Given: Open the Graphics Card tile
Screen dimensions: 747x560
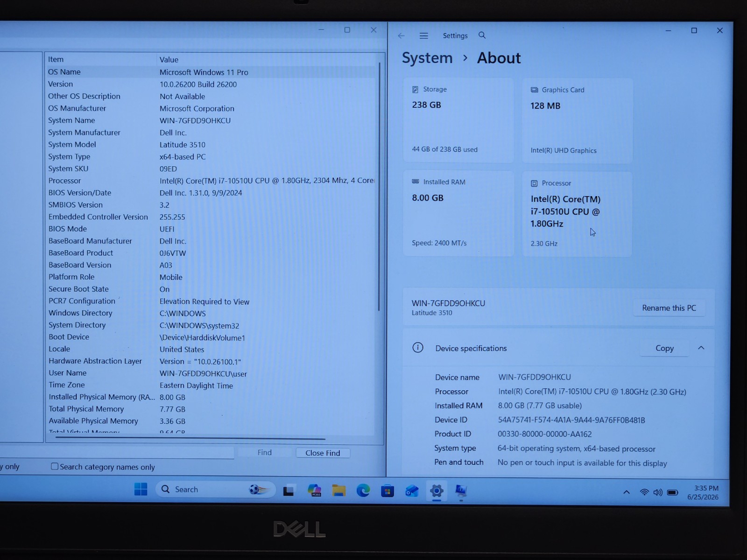Looking at the screenshot, I should (x=577, y=120).
